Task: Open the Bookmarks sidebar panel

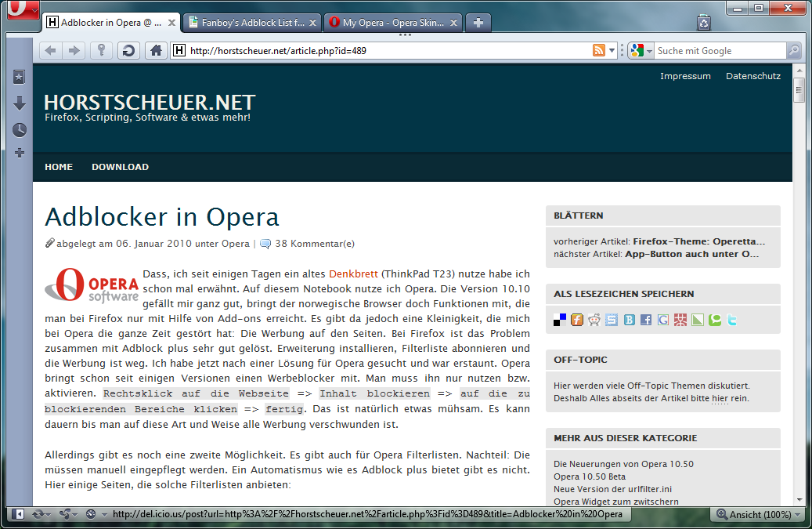Action: (x=19, y=78)
